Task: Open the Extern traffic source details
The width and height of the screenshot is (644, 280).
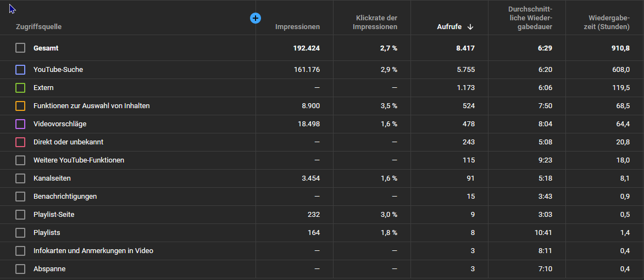Action: 43,88
